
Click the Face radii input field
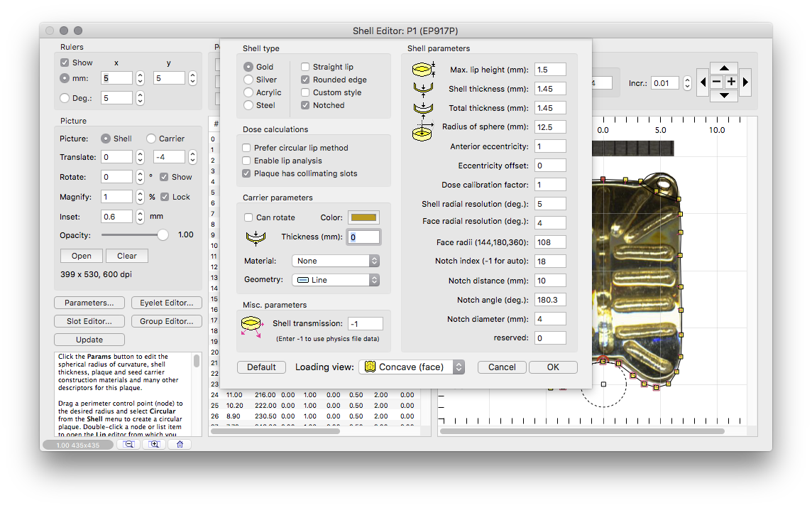tap(550, 242)
